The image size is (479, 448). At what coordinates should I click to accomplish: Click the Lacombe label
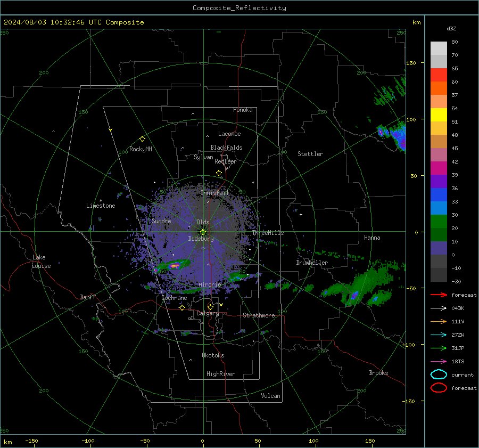pyautogui.click(x=229, y=134)
